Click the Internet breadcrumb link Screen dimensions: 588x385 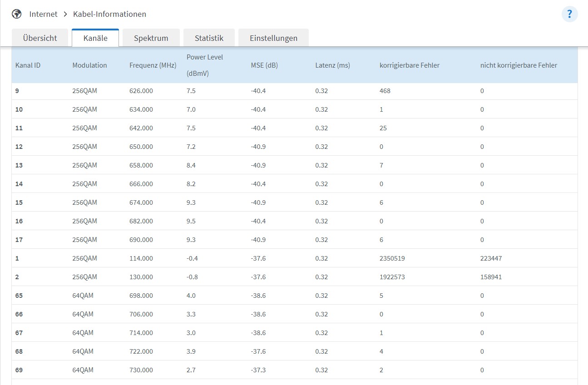(43, 14)
